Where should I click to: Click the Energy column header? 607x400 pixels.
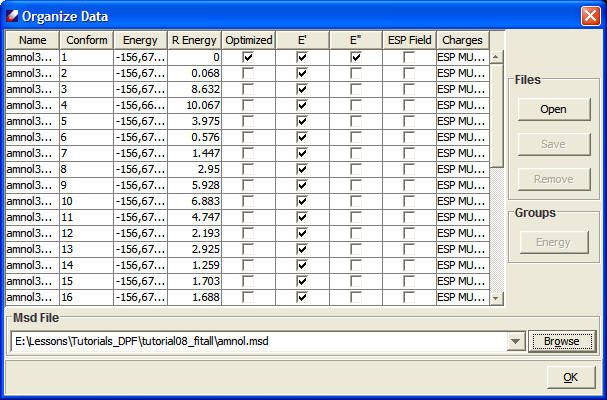point(140,40)
